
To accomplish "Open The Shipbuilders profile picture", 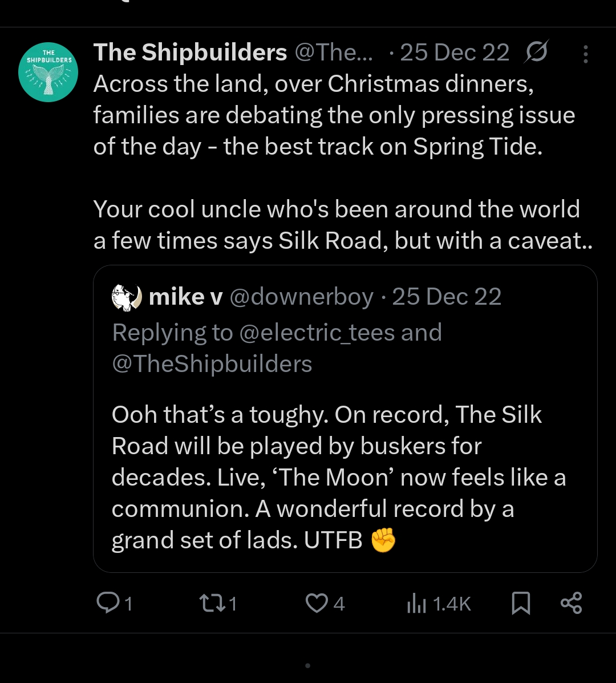I will pos(48,72).
